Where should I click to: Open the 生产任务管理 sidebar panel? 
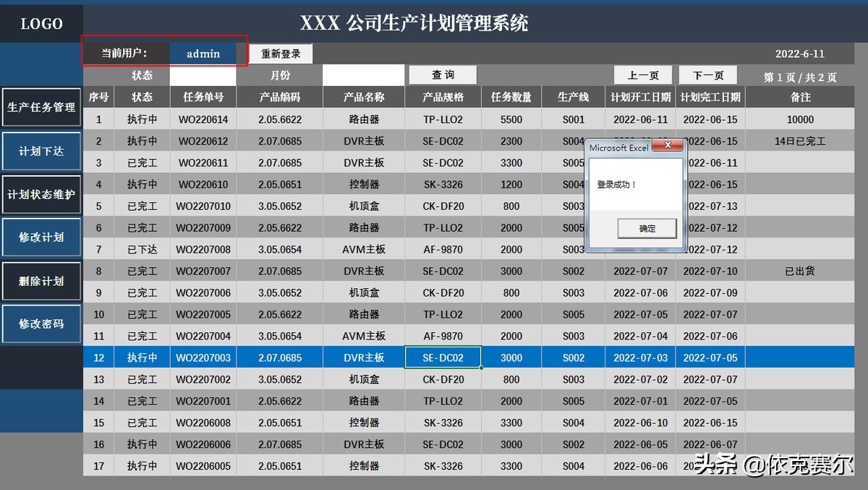[41, 106]
